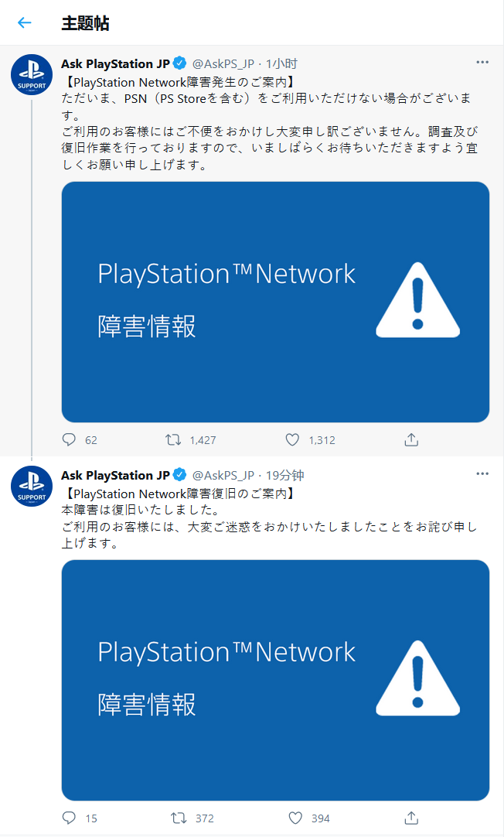
Task: Open second tweet's PlayStation Network 障害情報 image
Action: (275, 680)
